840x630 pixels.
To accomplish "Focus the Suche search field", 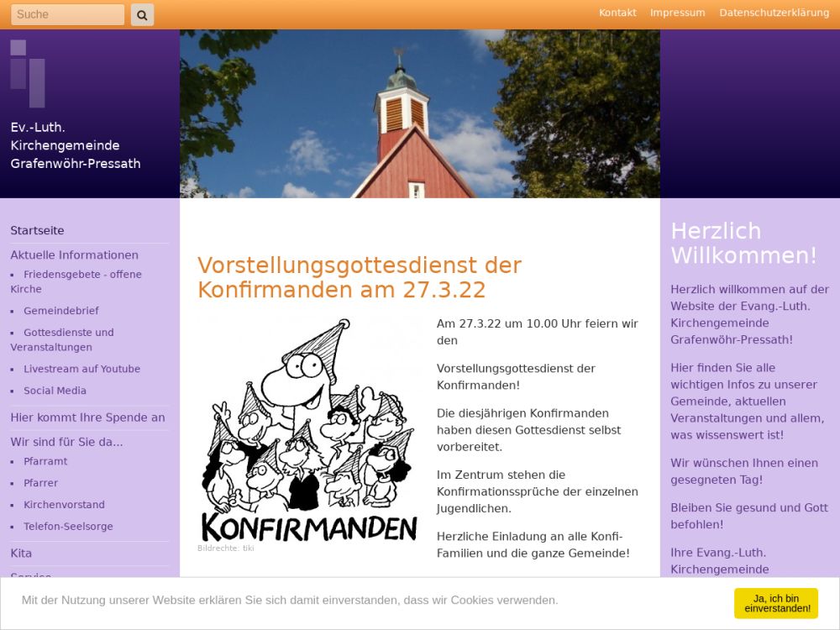I will click(67, 14).
